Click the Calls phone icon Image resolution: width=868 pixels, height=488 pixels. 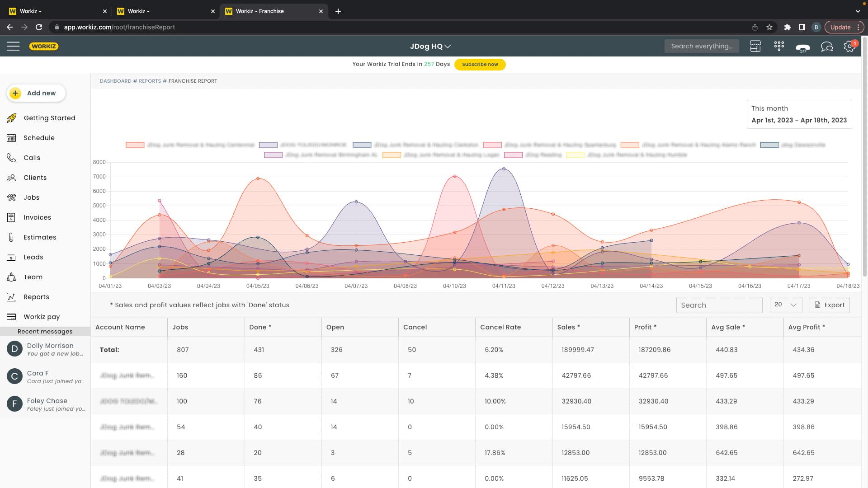tap(11, 158)
